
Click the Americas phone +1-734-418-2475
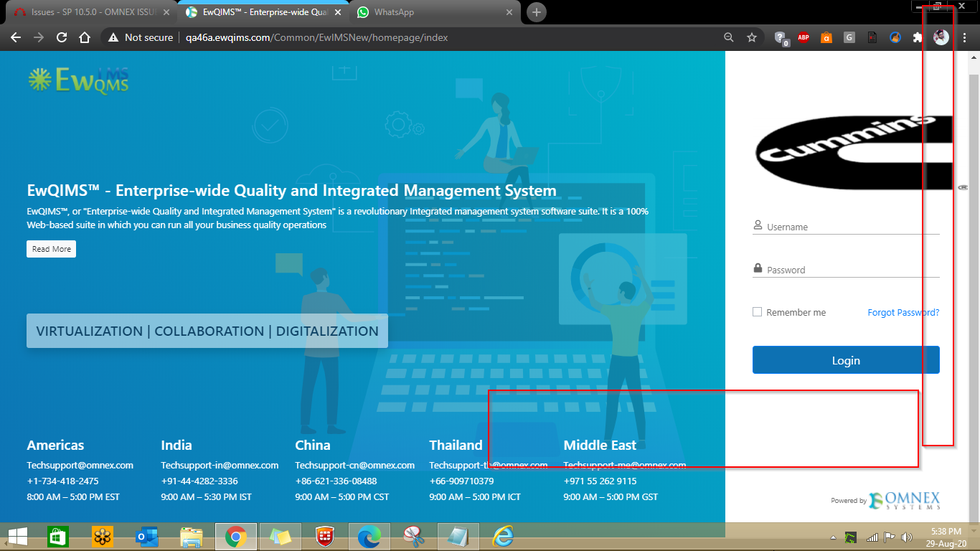62,481
